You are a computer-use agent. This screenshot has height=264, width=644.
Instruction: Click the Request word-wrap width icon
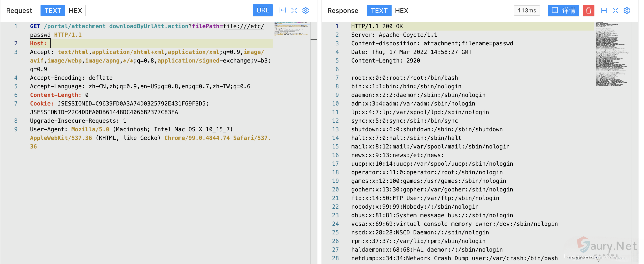(282, 10)
